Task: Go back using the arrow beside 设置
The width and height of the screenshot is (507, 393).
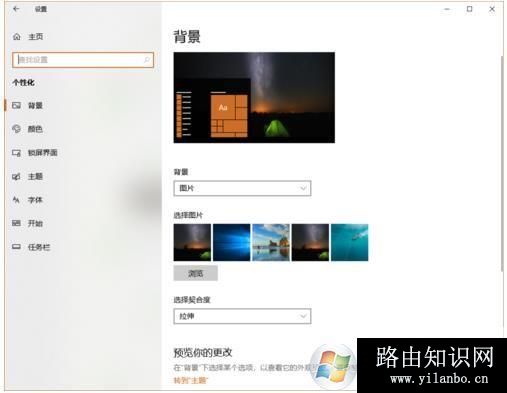Action: point(16,9)
